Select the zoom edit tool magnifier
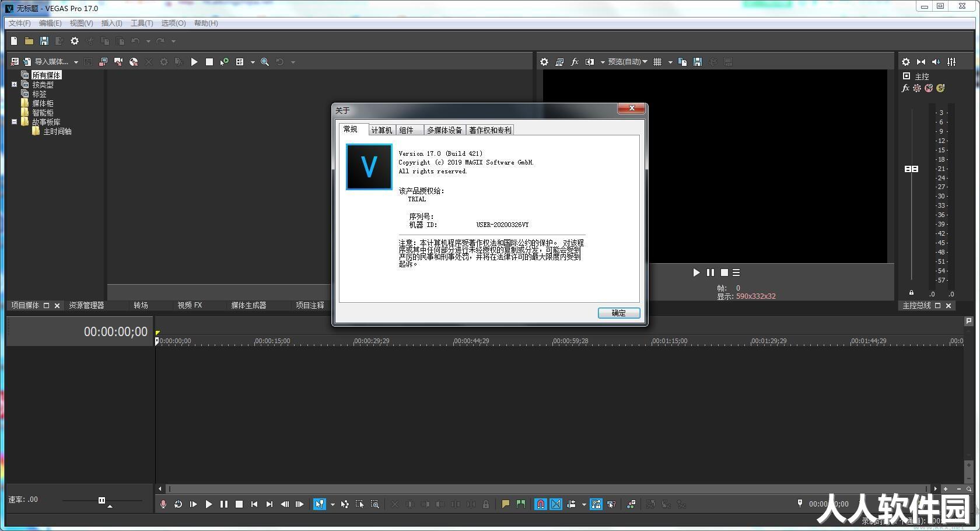 pyautogui.click(x=375, y=504)
